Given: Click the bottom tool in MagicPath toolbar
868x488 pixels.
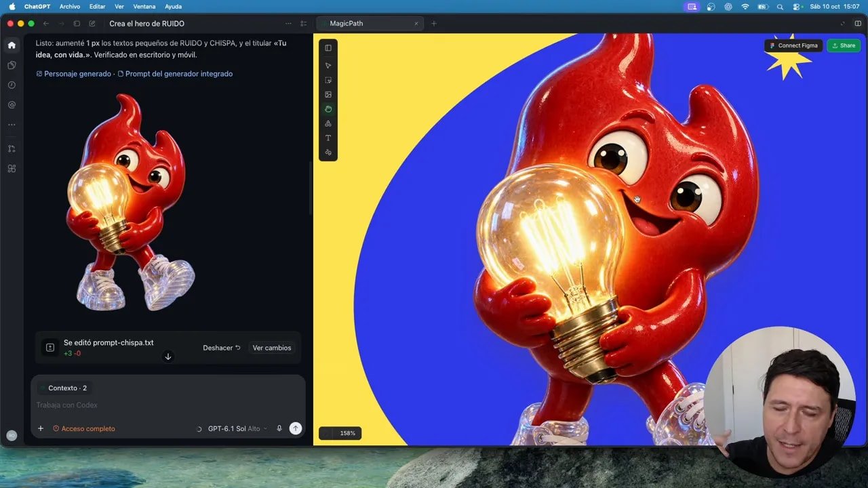Looking at the screenshot, I should tap(328, 152).
